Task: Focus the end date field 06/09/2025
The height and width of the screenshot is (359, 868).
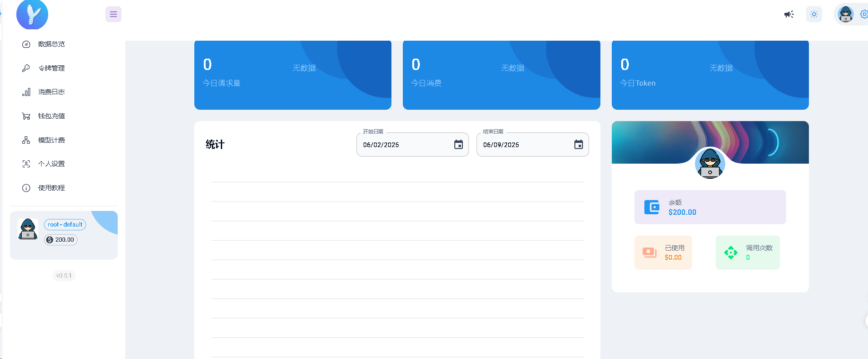Action: [533, 145]
